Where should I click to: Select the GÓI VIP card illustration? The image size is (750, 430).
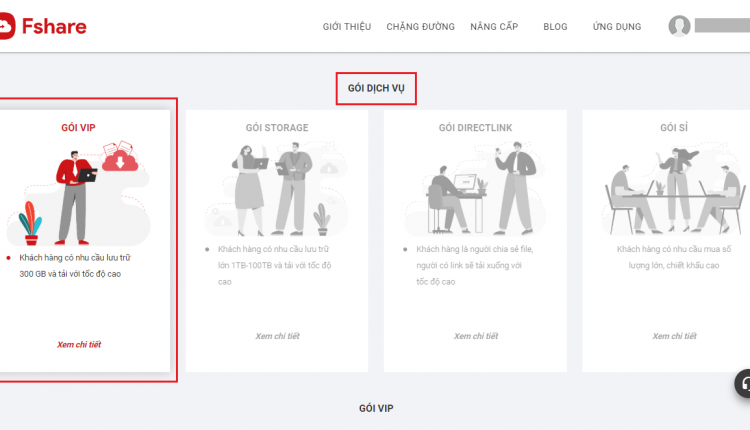(78, 192)
